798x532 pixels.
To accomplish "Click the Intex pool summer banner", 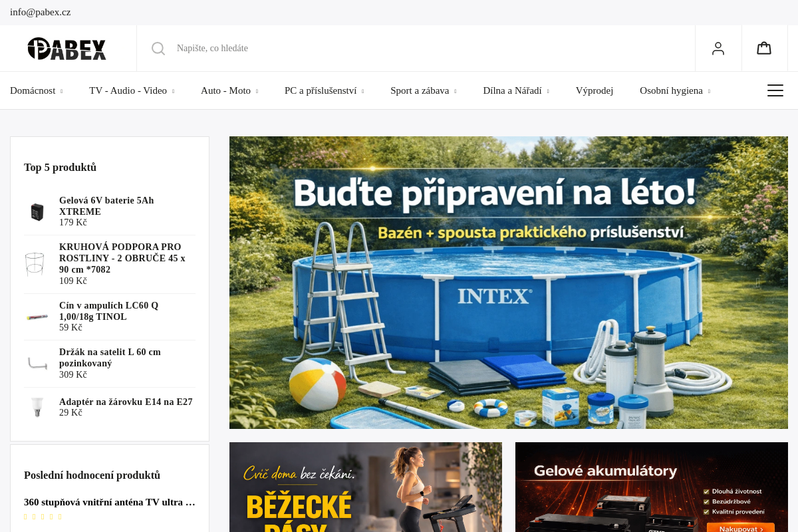I will click(x=509, y=282).
